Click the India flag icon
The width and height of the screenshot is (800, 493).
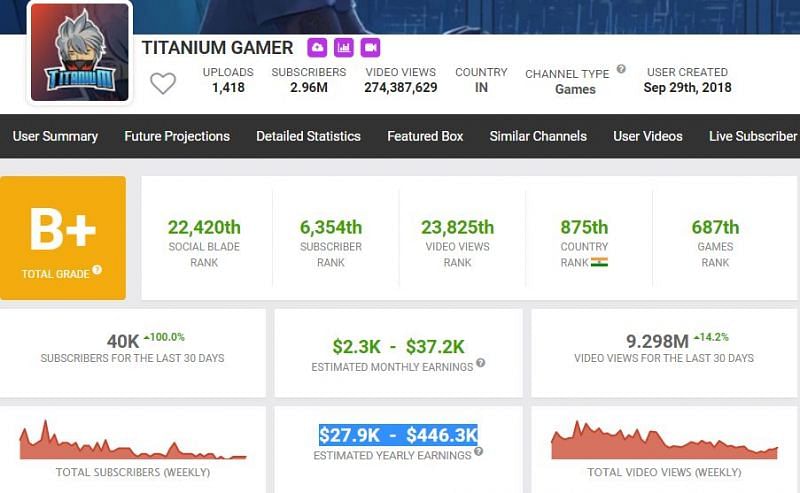[600, 262]
